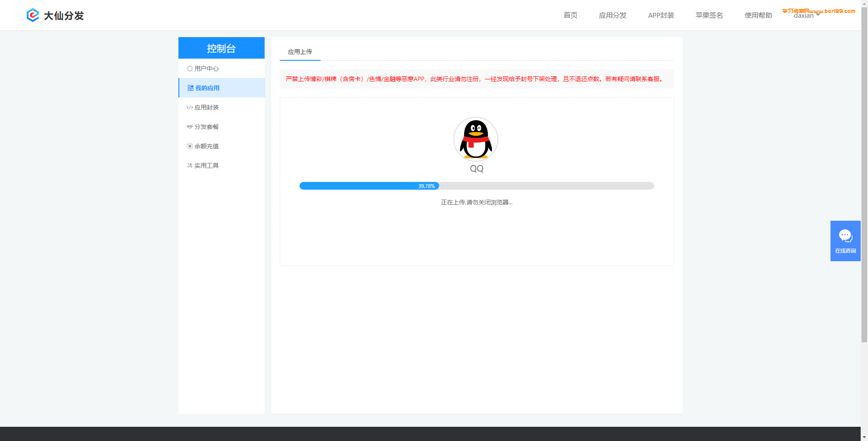Click the 控制台 sidebar header
This screenshot has width=868, height=441.
coord(222,48)
